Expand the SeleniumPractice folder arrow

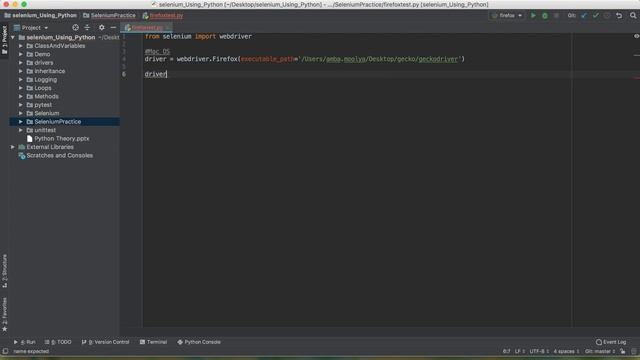click(x=21, y=122)
